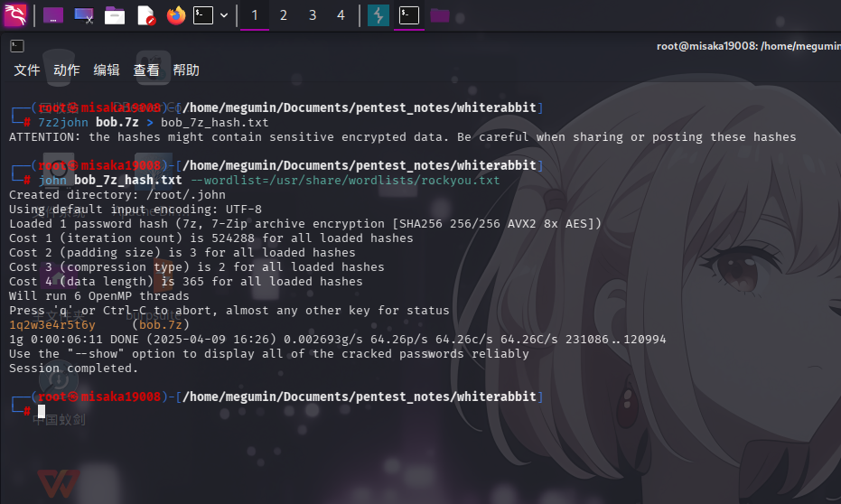Click 'Press 'q' or Ctrl-C to abort' line
This screenshot has height=504, width=841.
tap(229, 311)
